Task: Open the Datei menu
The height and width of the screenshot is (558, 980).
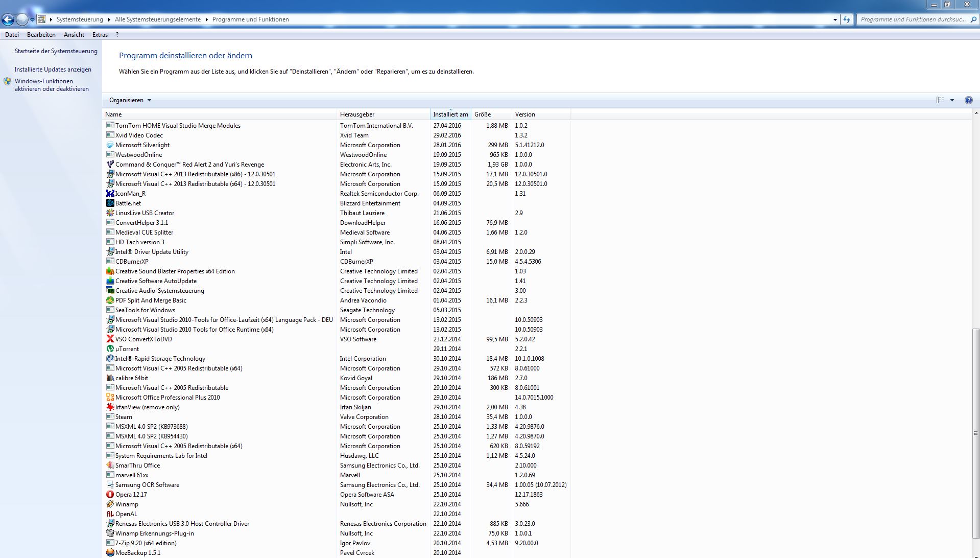Action: (x=12, y=35)
